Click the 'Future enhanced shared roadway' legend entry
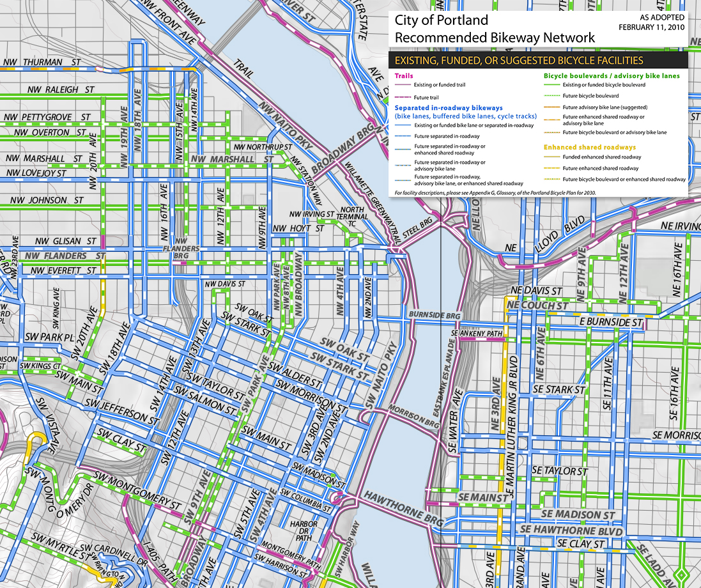The width and height of the screenshot is (701, 588). coord(601,168)
